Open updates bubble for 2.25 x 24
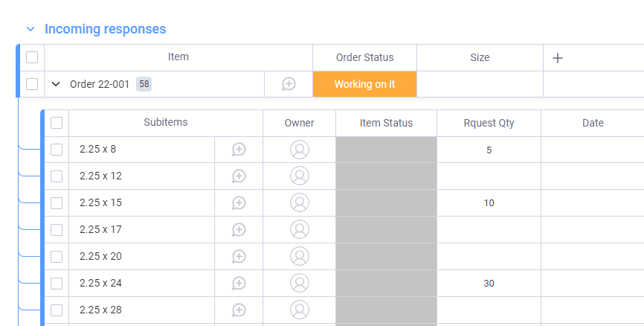 pyautogui.click(x=239, y=284)
